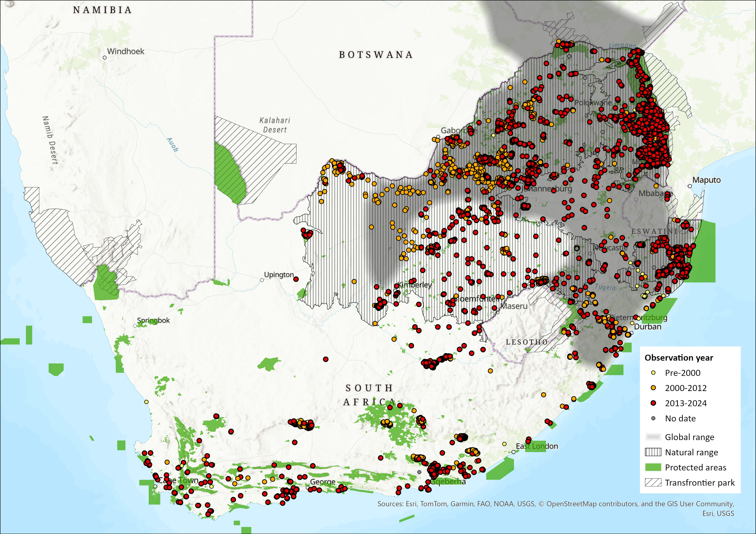Click the 2000-2012 orange legend dot
756x534 pixels.
653,388
